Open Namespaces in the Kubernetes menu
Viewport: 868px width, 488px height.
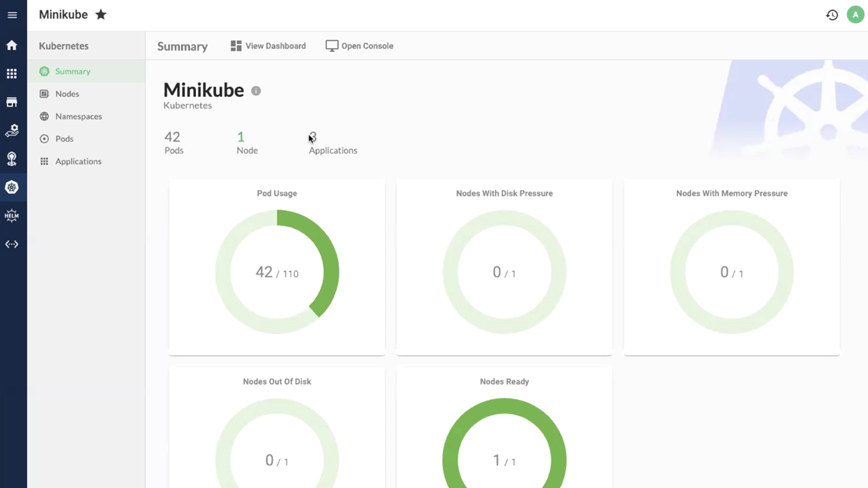pyautogui.click(x=86, y=116)
